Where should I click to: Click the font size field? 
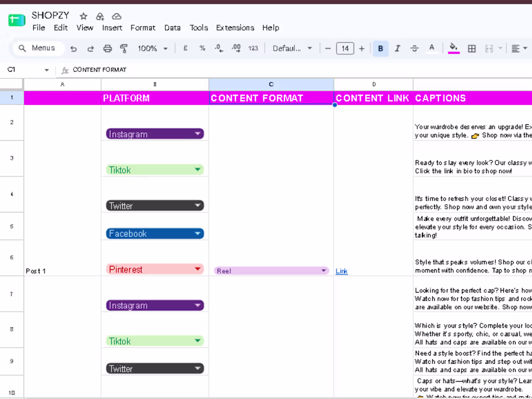[345, 48]
